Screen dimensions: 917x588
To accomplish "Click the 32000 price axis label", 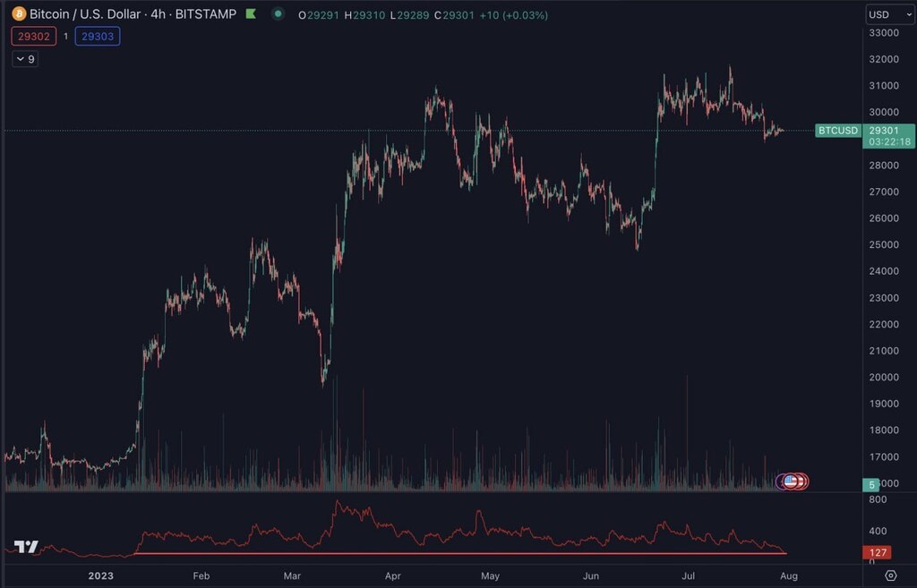I will tap(884, 59).
